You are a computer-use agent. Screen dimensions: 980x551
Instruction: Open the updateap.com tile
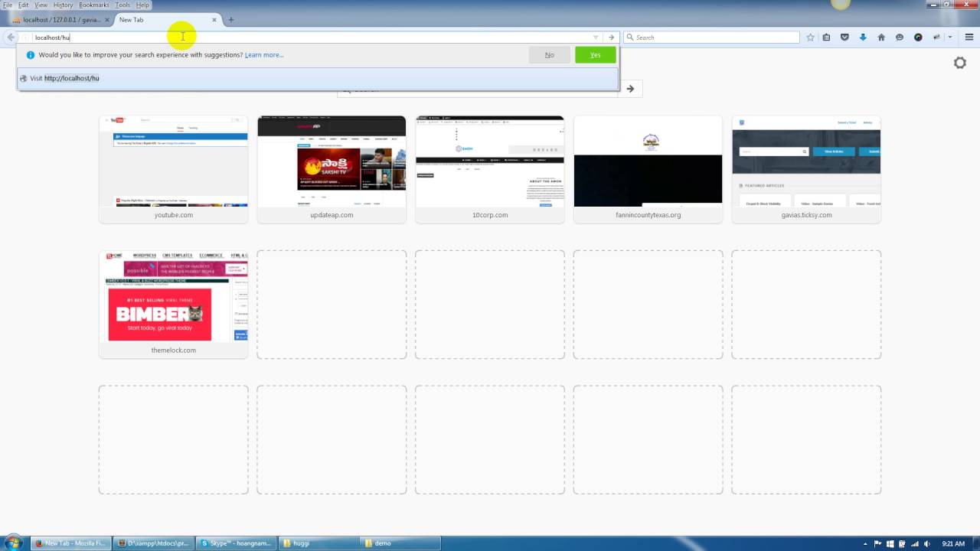[x=332, y=169]
